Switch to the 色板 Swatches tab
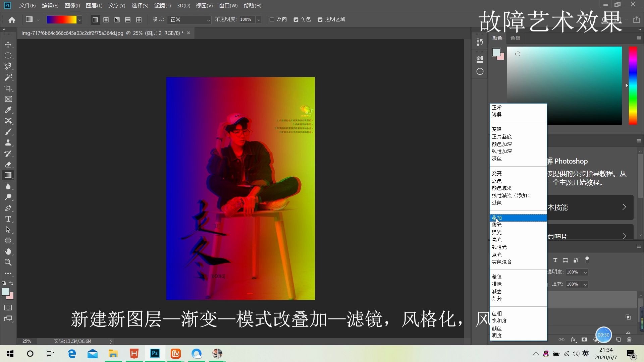 pyautogui.click(x=515, y=38)
